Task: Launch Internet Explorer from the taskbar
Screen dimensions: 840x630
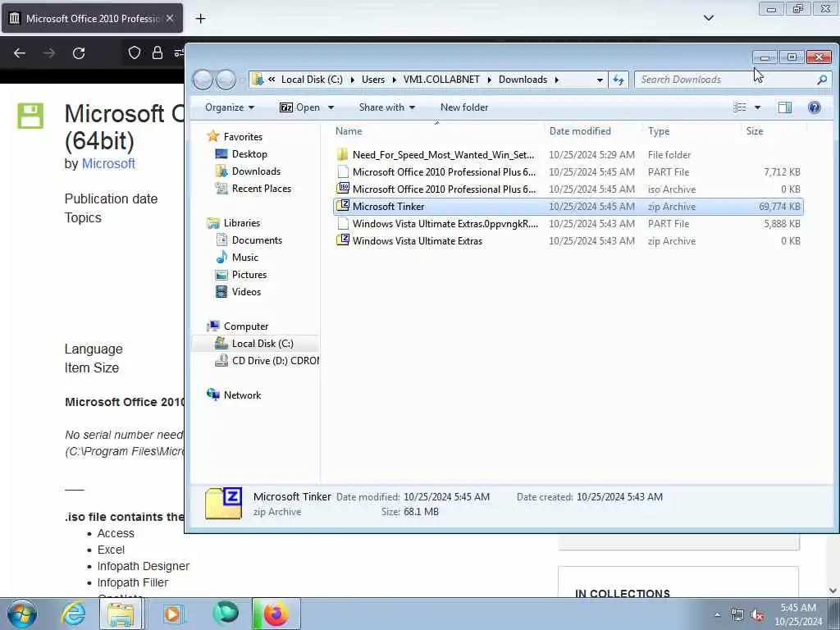Action: pyautogui.click(x=73, y=614)
